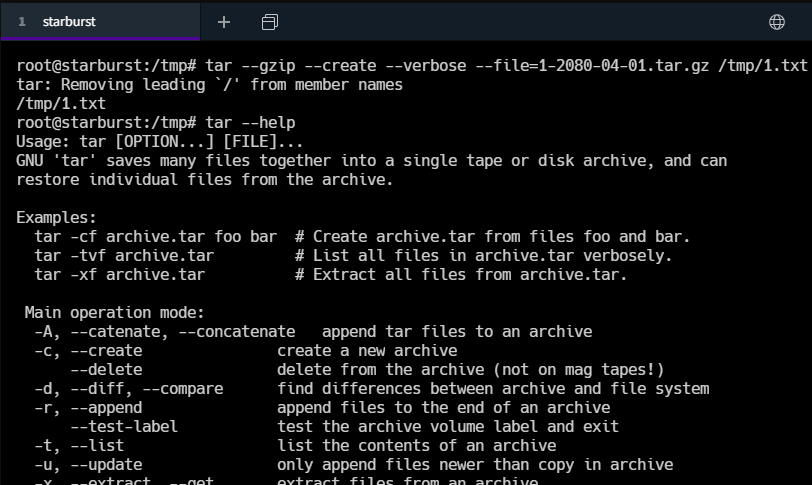Screen dimensions: 812x485
Task: Click the 'tar -tvf archive.tar' example
Action: [x=124, y=256]
